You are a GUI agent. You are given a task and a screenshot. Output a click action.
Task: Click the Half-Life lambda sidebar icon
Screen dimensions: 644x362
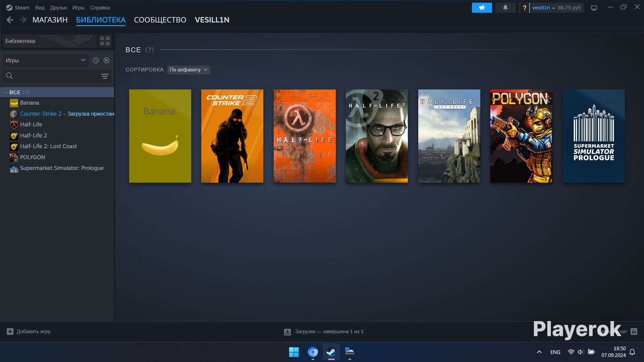coord(14,125)
